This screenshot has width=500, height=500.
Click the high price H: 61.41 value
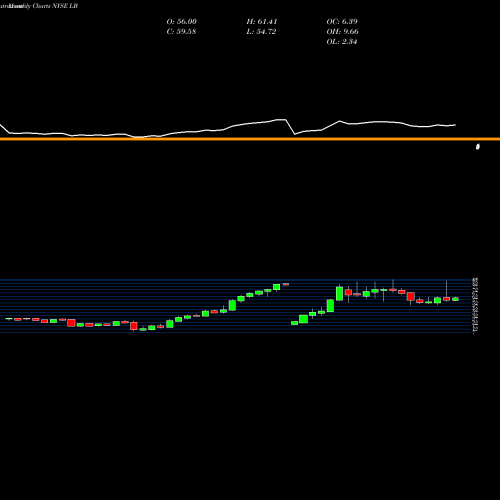pos(262,22)
